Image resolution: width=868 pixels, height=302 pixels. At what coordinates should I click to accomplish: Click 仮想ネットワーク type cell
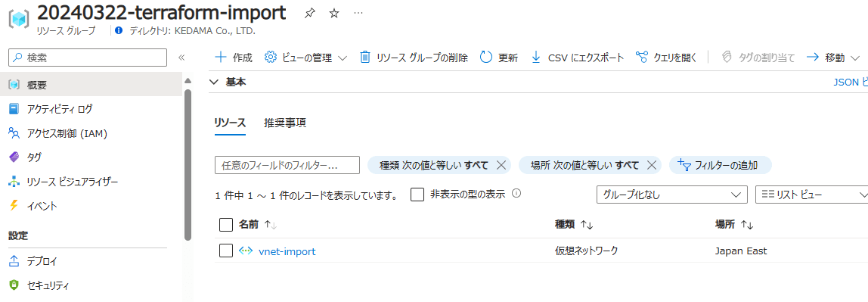point(586,251)
